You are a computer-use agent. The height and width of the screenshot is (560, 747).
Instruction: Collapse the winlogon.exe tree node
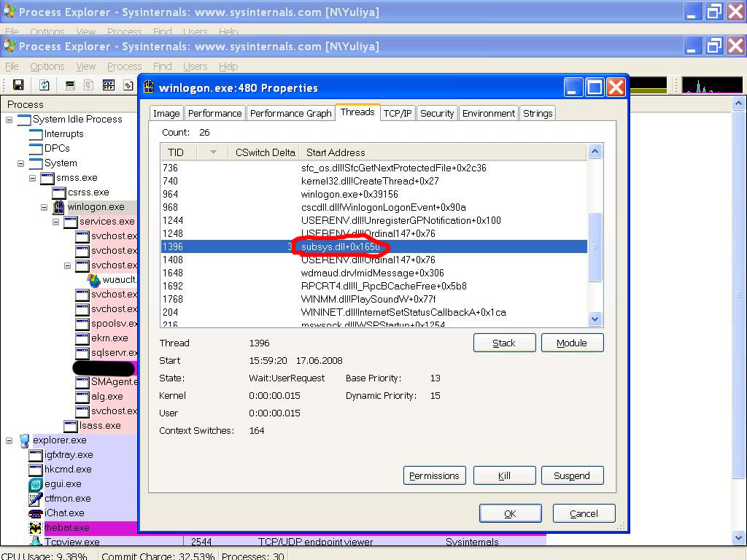(44, 207)
